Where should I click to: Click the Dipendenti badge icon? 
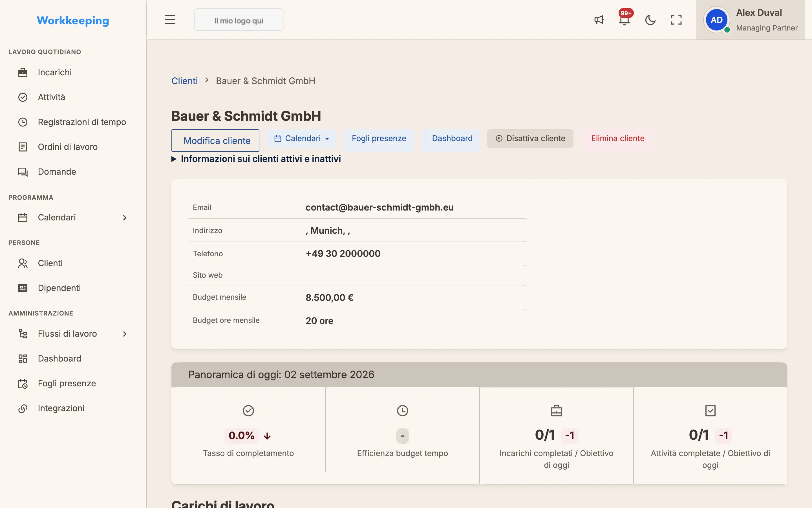coord(23,288)
